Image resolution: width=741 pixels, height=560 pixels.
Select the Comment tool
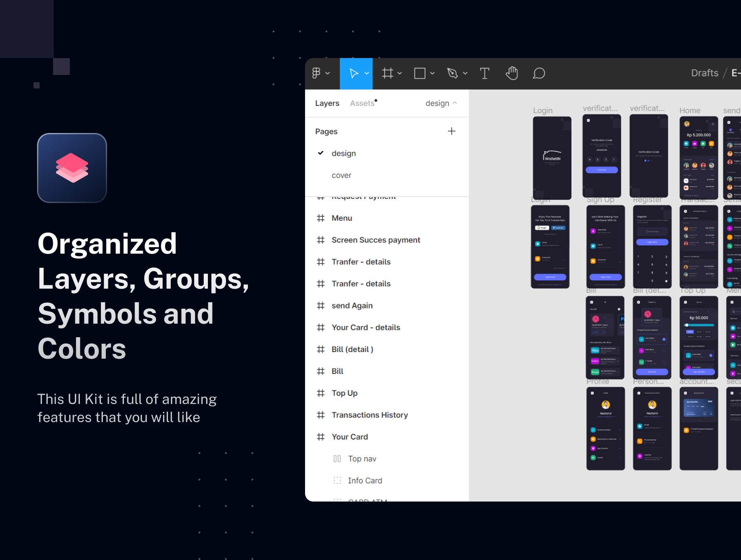539,73
